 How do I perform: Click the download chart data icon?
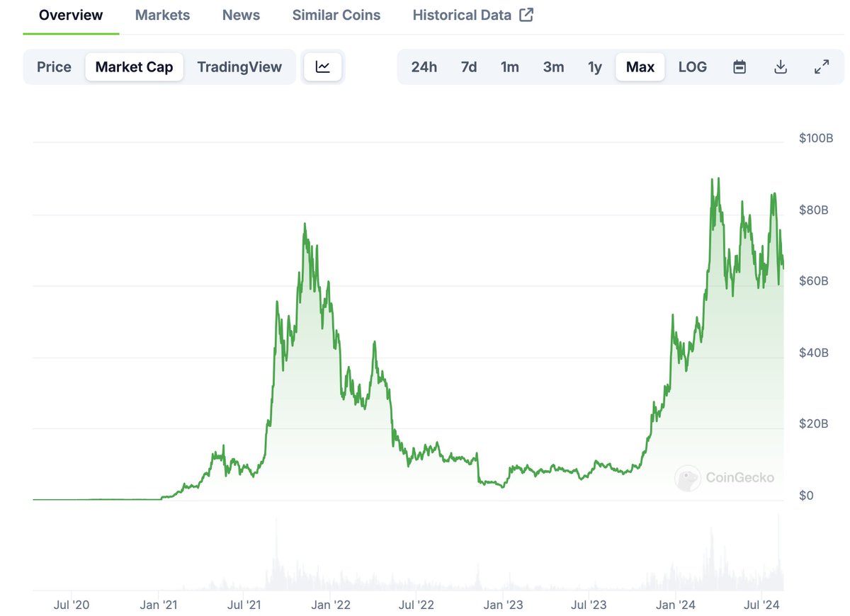pyautogui.click(x=781, y=67)
